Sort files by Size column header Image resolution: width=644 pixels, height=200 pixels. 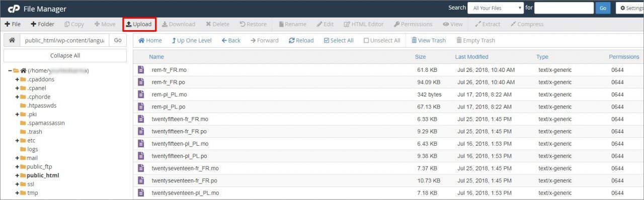420,57
